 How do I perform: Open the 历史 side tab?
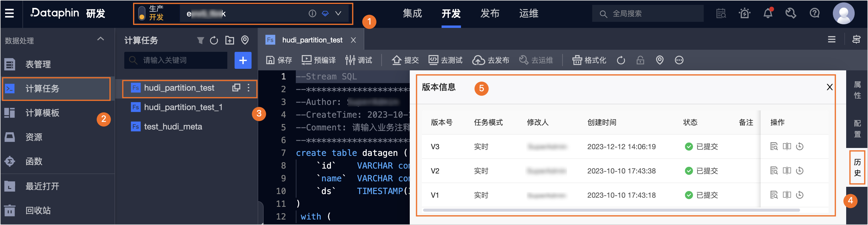(857, 168)
